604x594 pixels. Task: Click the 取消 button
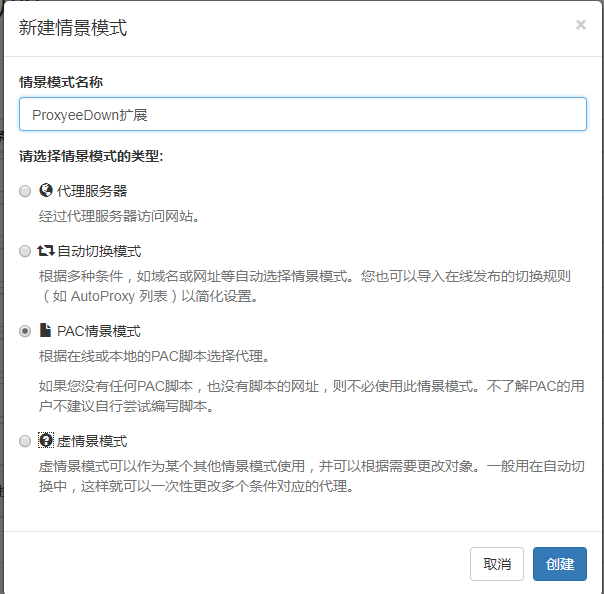pos(497,564)
